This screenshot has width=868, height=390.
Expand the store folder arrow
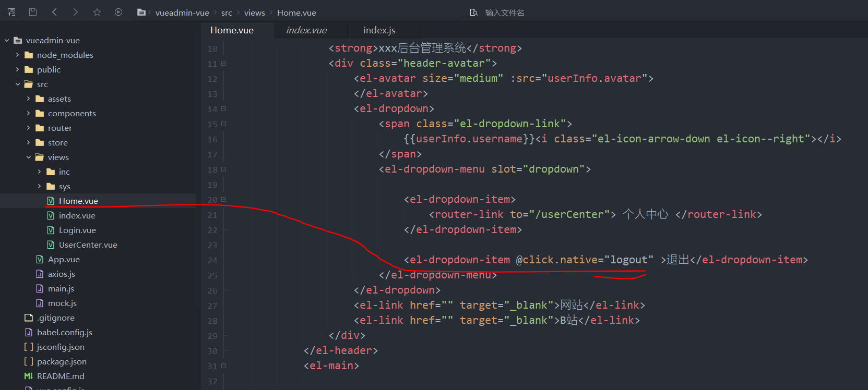pyautogui.click(x=29, y=142)
